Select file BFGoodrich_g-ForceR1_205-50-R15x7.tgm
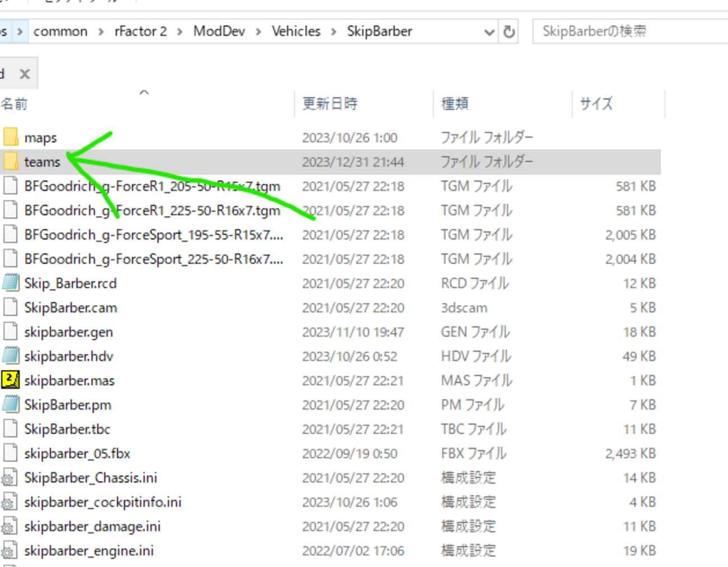Viewport: 728px width, 567px height. [152, 186]
